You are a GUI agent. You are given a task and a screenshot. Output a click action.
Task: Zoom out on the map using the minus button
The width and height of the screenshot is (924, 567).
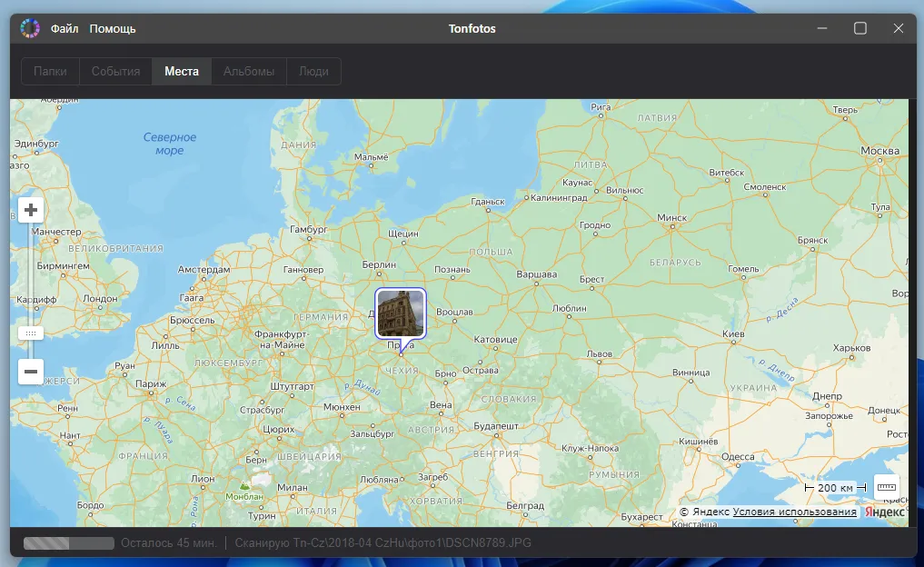(31, 372)
